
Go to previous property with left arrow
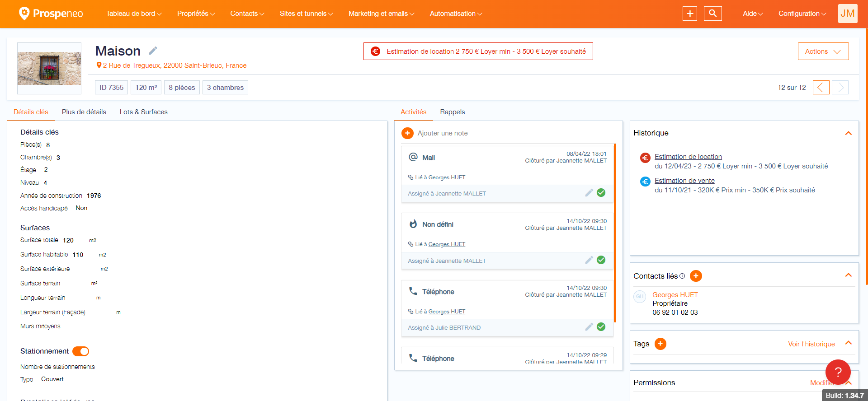[821, 87]
